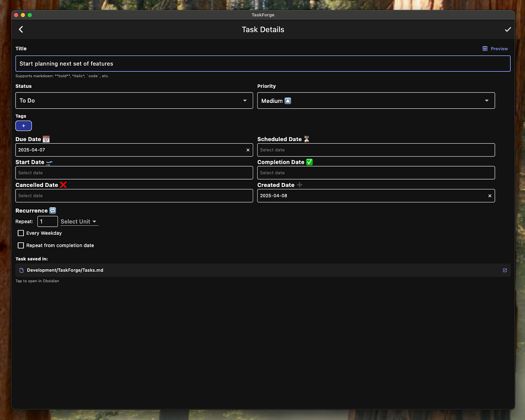This screenshot has width=525, height=420.
Task: Click the Recurrence repeat arrows icon
Action: pyautogui.click(x=52, y=210)
